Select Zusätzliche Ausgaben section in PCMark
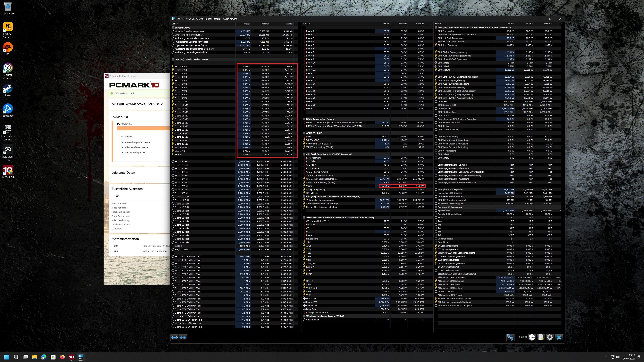Viewport: 644px width, 362px height. point(127,189)
